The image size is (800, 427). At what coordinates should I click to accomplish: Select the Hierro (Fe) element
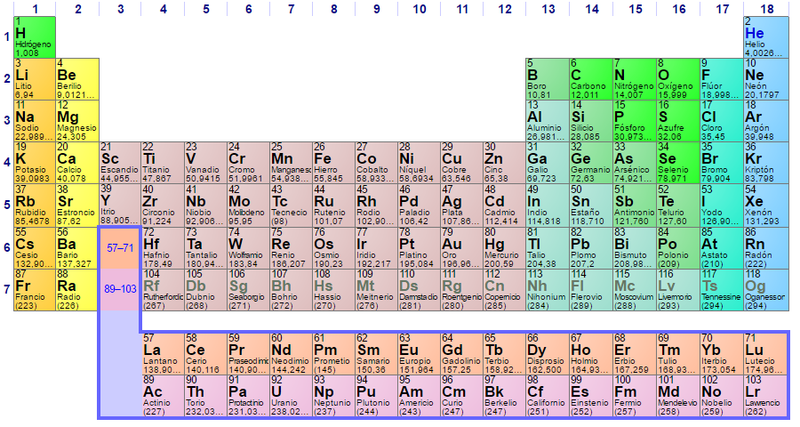pyautogui.click(x=334, y=163)
